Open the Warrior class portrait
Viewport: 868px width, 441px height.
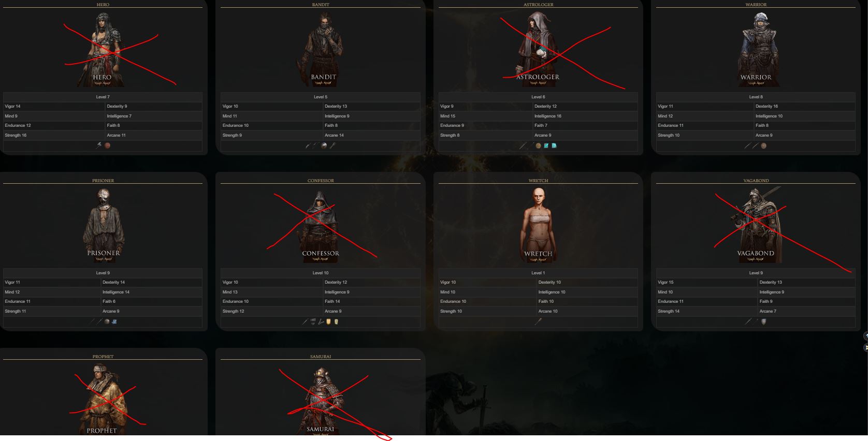tap(756, 50)
